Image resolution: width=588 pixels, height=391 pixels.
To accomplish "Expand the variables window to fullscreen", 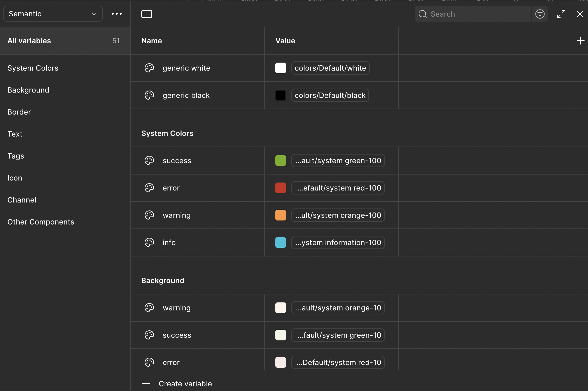I will [561, 14].
